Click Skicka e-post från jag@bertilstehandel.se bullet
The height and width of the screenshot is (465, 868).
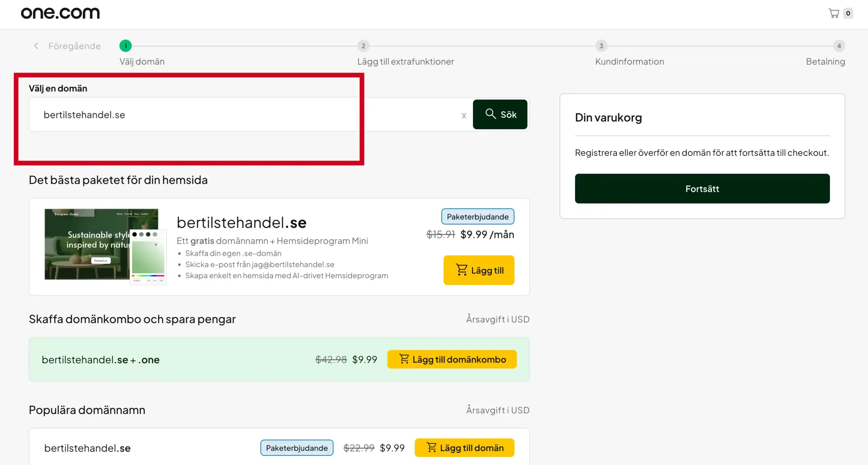tap(260, 264)
